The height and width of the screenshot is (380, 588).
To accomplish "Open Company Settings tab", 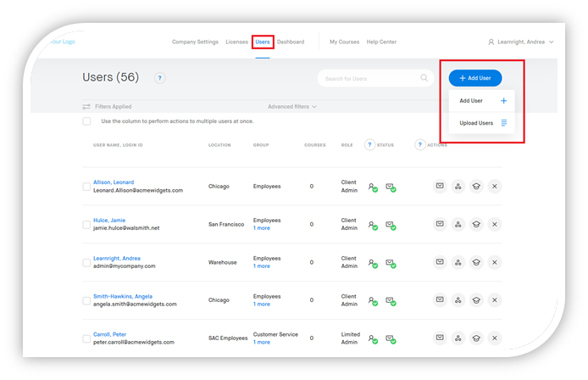I will (x=195, y=42).
